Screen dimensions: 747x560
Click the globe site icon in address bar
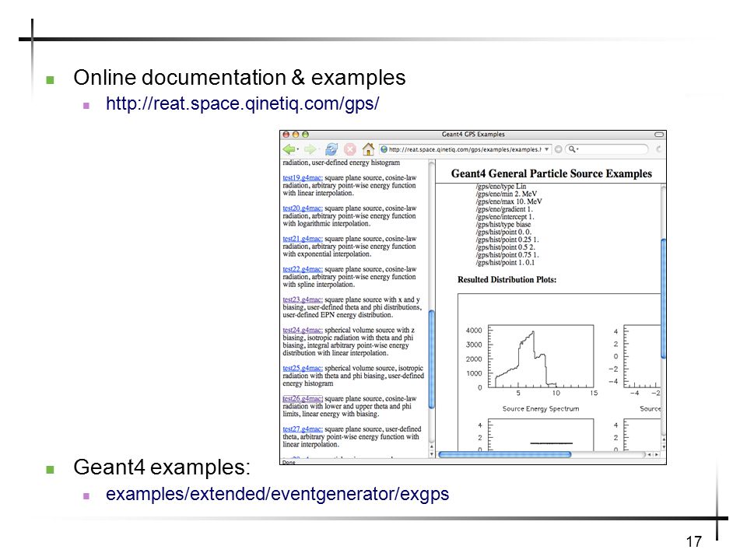(384, 149)
